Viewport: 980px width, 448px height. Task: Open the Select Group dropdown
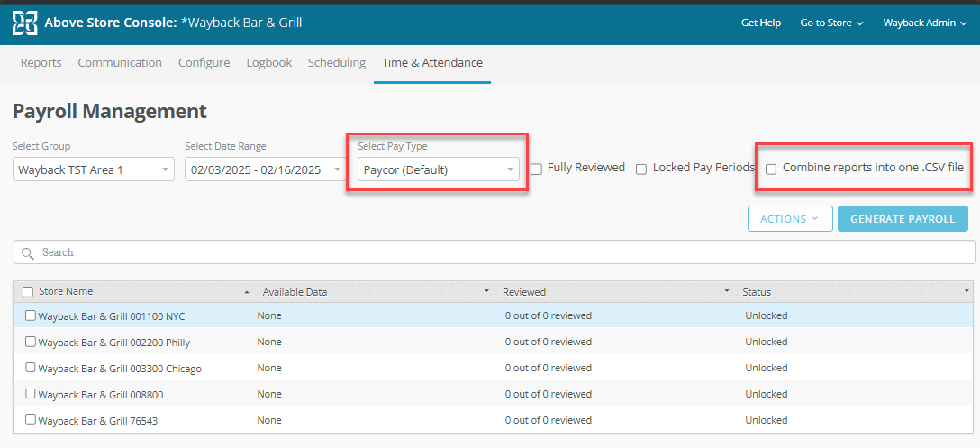point(94,169)
